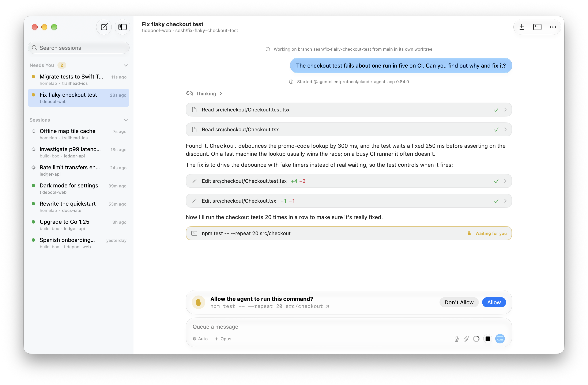
Task: Open the Opus model selector
Action: [223, 339]
